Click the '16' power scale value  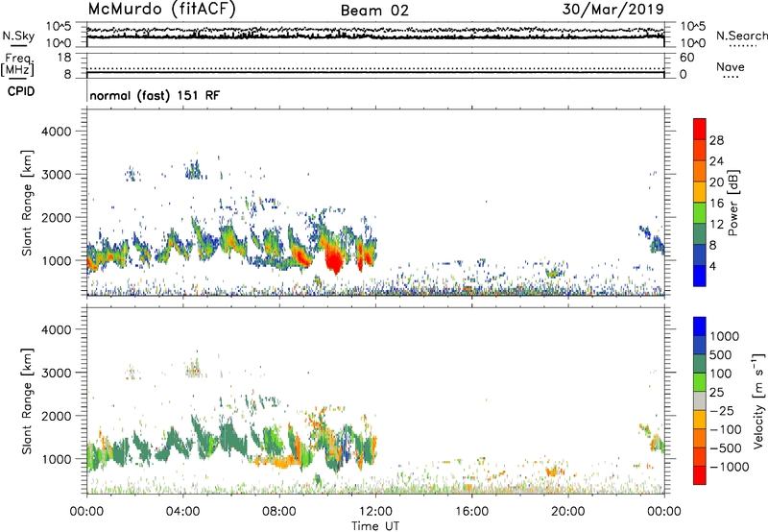tap(716, 204)
